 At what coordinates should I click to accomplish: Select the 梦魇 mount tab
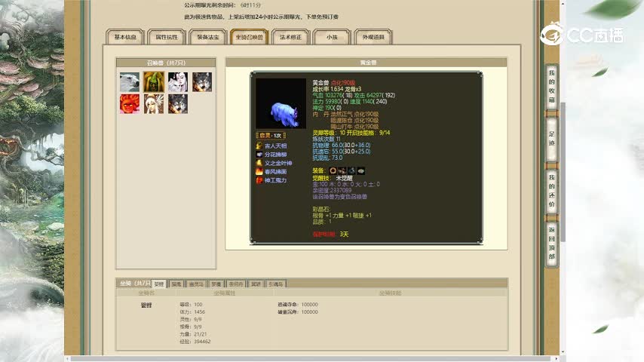(216, 284)
